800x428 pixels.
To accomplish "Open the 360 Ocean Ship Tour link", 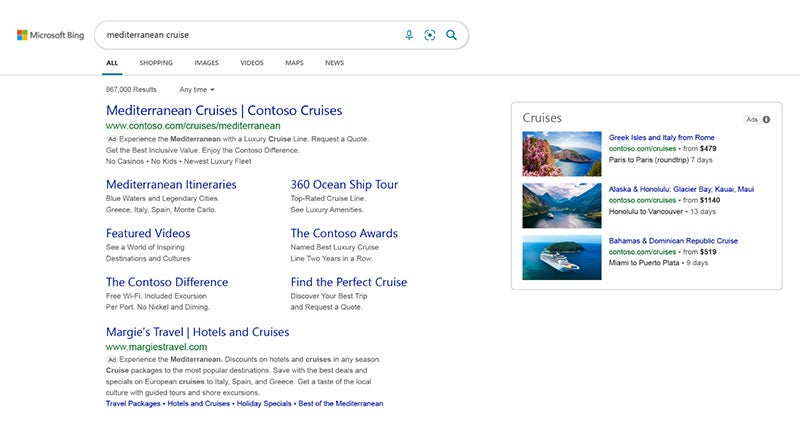I will coord(344,185).
